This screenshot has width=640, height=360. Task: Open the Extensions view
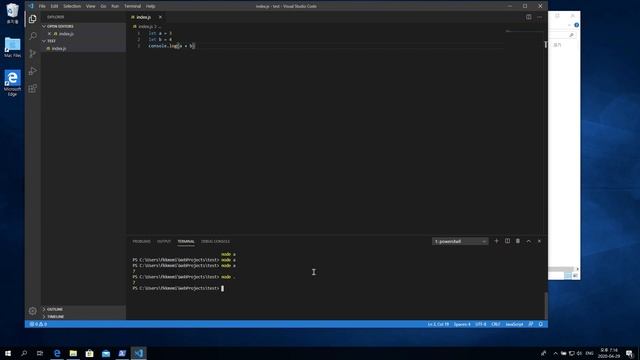pyautogui.click(x=33, y=89)
